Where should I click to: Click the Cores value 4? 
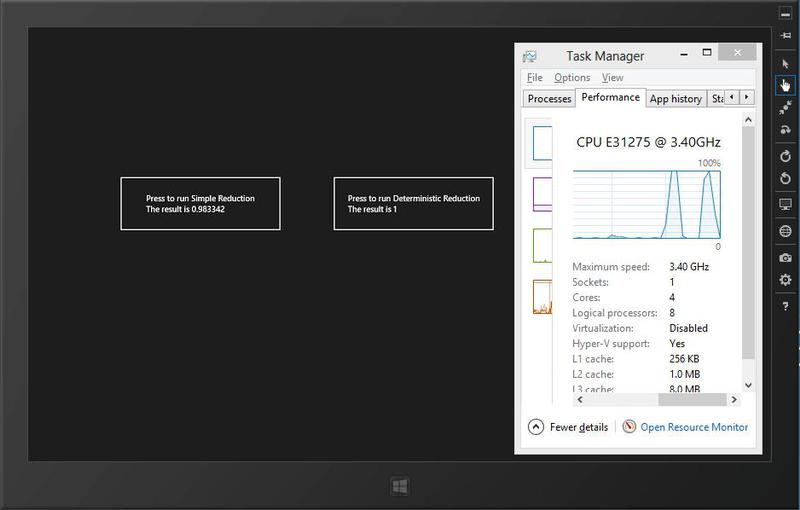tap(672, 297)
